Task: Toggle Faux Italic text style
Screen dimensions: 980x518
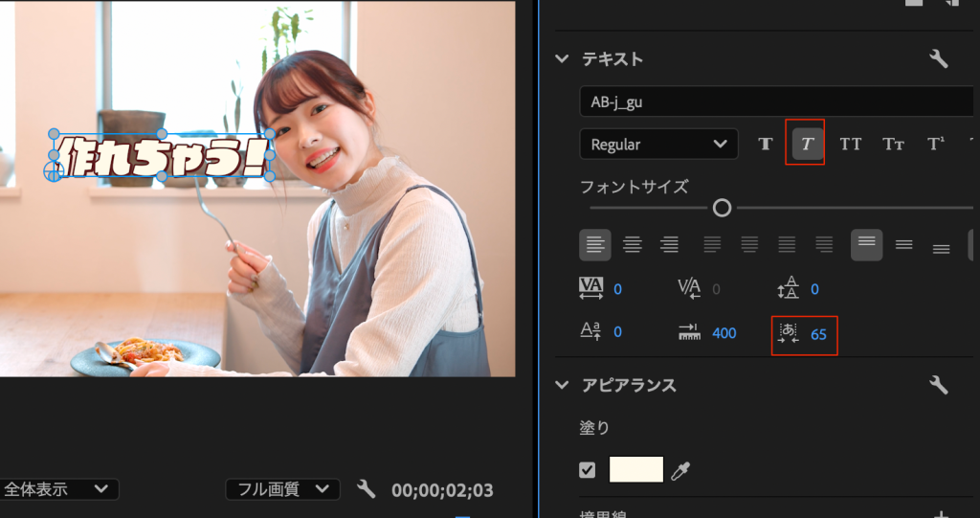Action: click(807, 145)
